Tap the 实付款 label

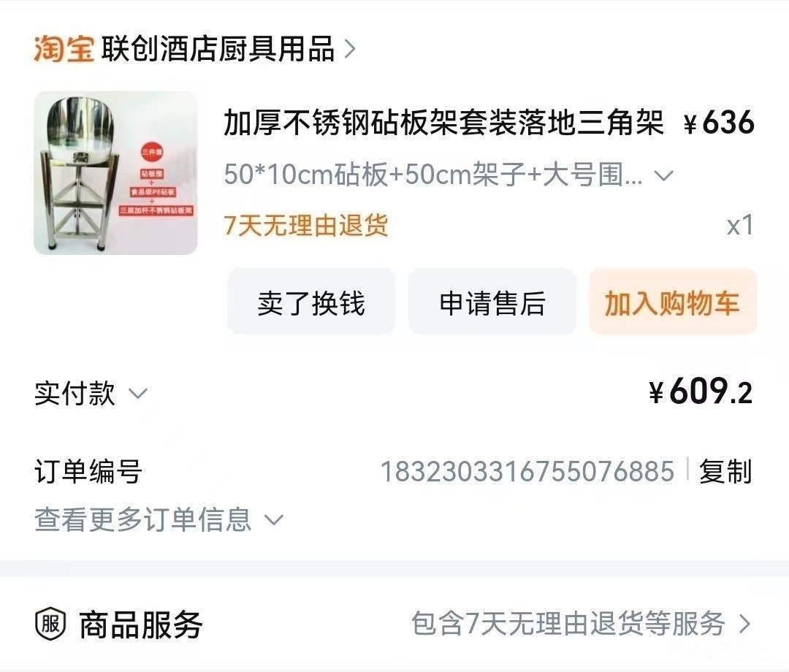pos(75,394)
